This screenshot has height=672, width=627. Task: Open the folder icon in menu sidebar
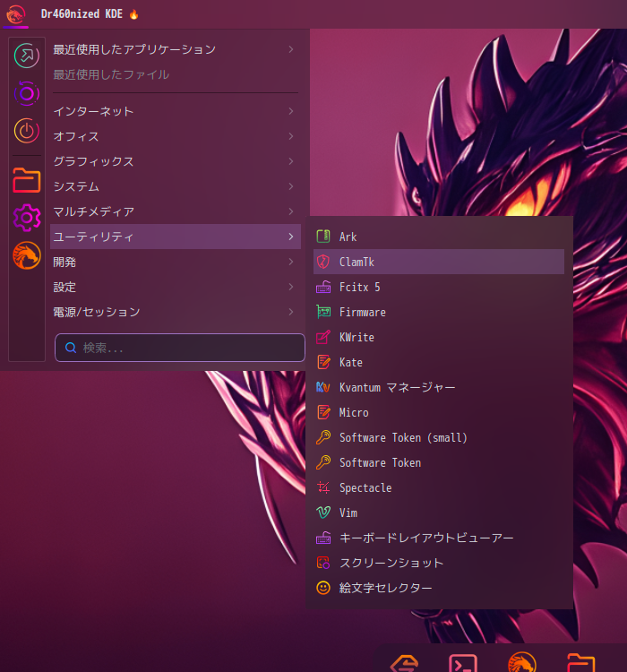pos(27,180)
